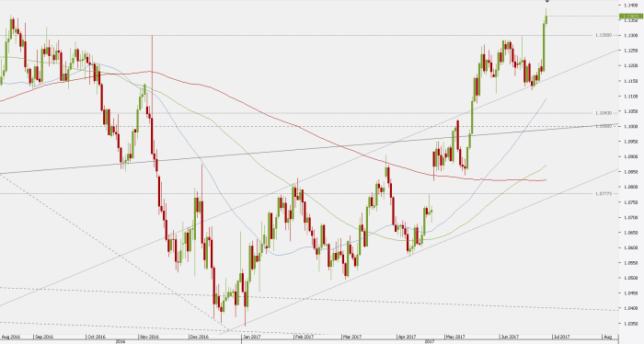644x344 pixels.
Task: Select the 1.10430 horizontal level label
Action: [604, 113]
